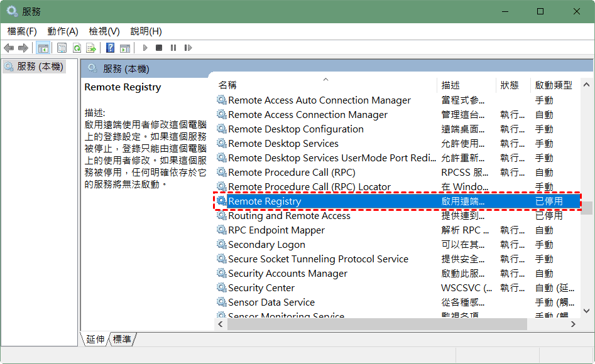Select the 延伸 tab
Viewport: 595px width, 364px height.
[x=96, y=339]
